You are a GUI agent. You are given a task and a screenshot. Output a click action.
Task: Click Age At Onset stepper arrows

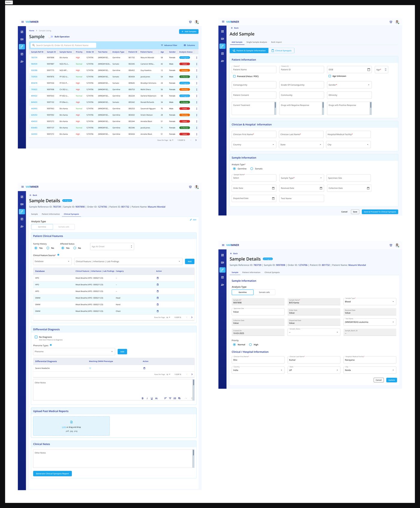(x=131, y=247)
